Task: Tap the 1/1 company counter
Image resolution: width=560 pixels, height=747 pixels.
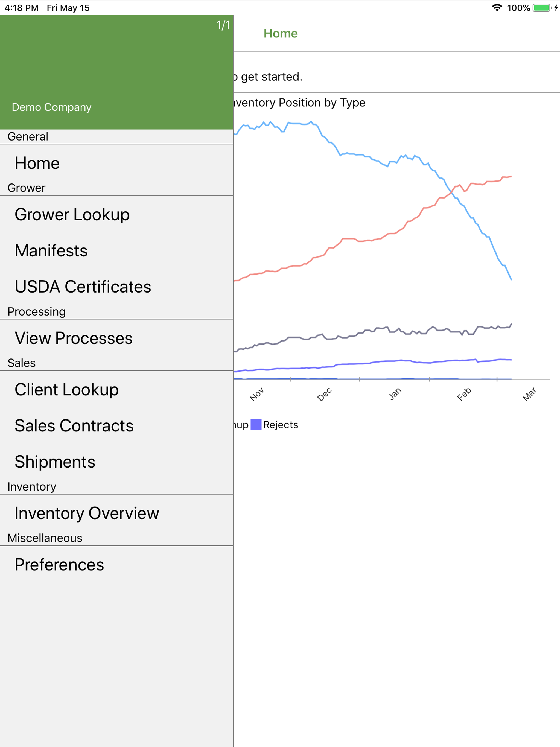Action: click(223, 25)
